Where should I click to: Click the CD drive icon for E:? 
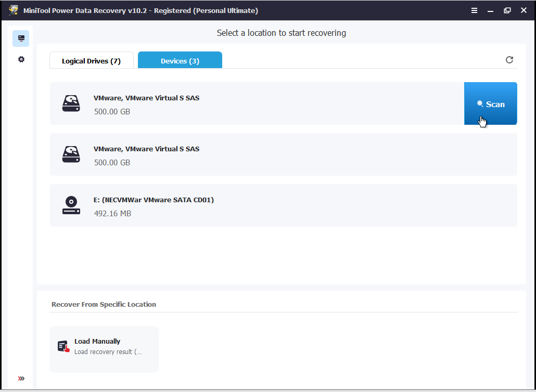click(71, 205)
